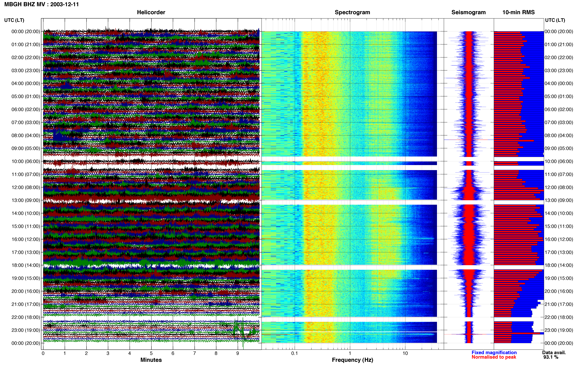Click left time label '08:00 (04:00)'

[x=26, y=135]
